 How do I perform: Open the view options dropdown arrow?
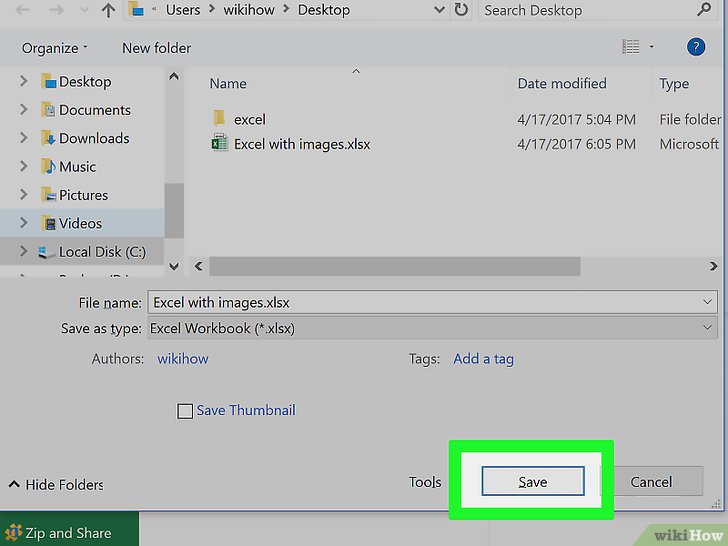coord(651,46)
